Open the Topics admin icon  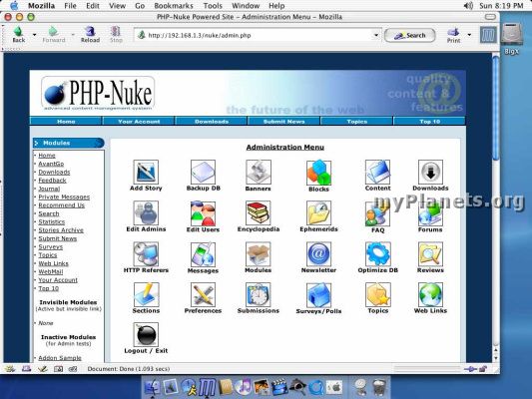coord(377,294)
